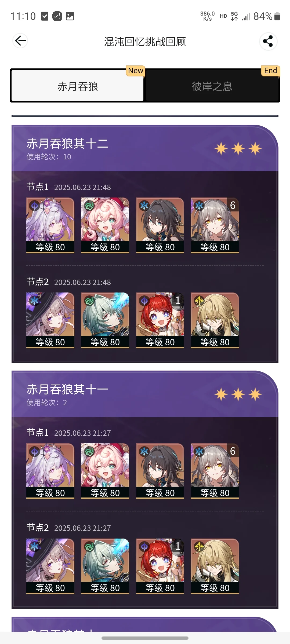Tap the picture notification icon in status bar
The width and height of the screenshot is (290, 644).
pos(70,16)
